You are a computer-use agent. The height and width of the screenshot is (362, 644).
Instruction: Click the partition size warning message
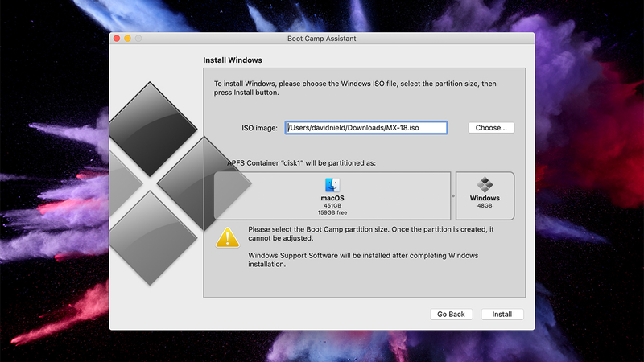click(x=371, y=233)
